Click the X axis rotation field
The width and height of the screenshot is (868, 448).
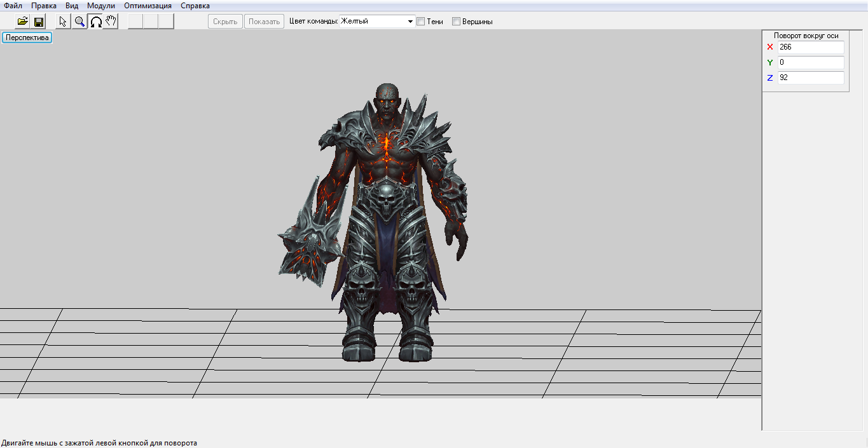point(810,47)
